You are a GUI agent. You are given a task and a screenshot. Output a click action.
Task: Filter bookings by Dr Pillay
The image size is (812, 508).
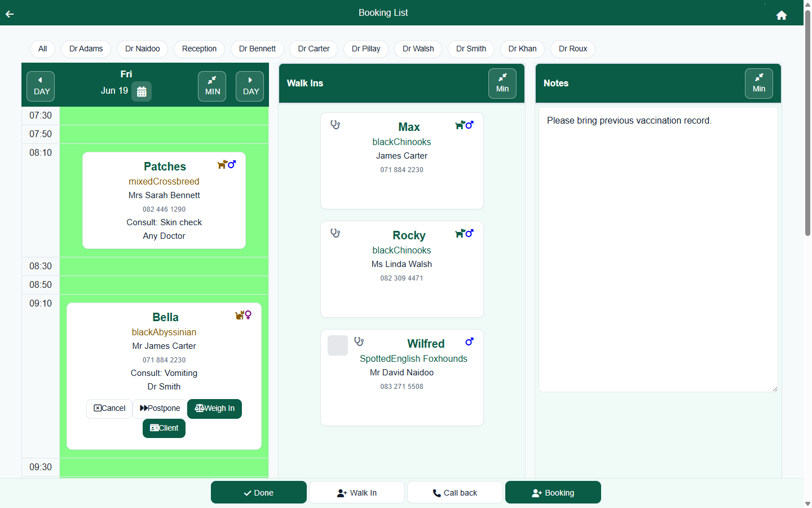point(366,49)
